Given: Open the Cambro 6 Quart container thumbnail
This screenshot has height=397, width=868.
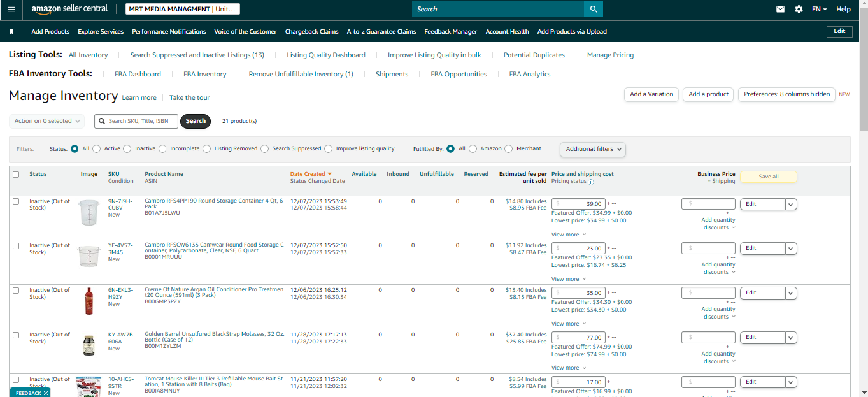Looking at the screenshot, I should point(89,256).
